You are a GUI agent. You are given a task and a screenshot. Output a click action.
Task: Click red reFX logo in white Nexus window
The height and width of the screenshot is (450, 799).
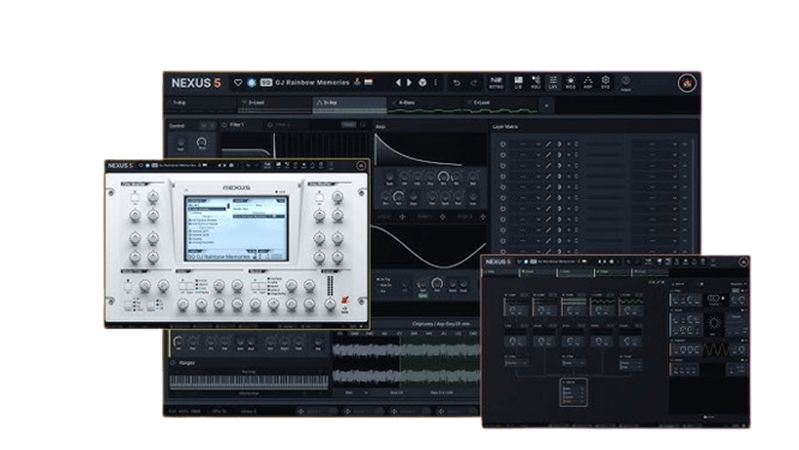pyautogui.click(x=345, y=301)
